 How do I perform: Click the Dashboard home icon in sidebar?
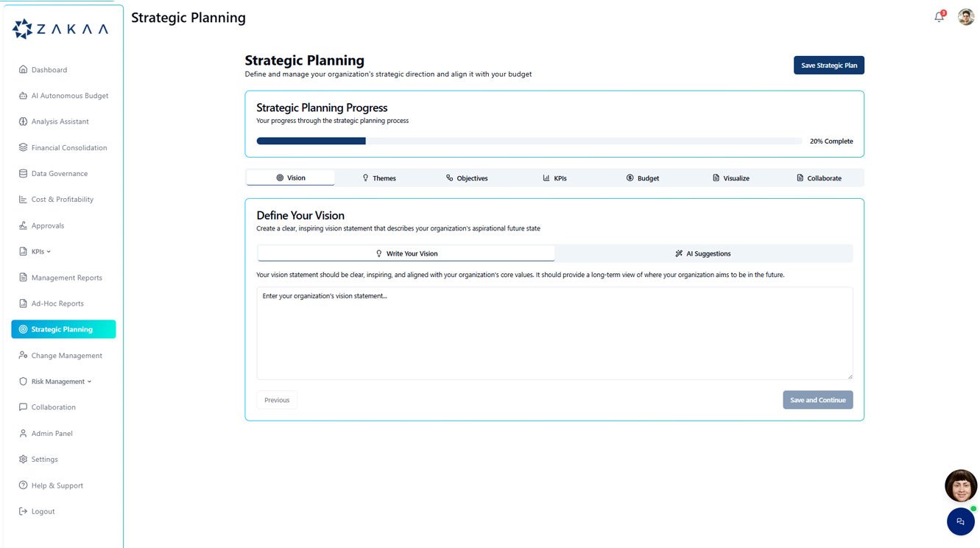[23, 70]
